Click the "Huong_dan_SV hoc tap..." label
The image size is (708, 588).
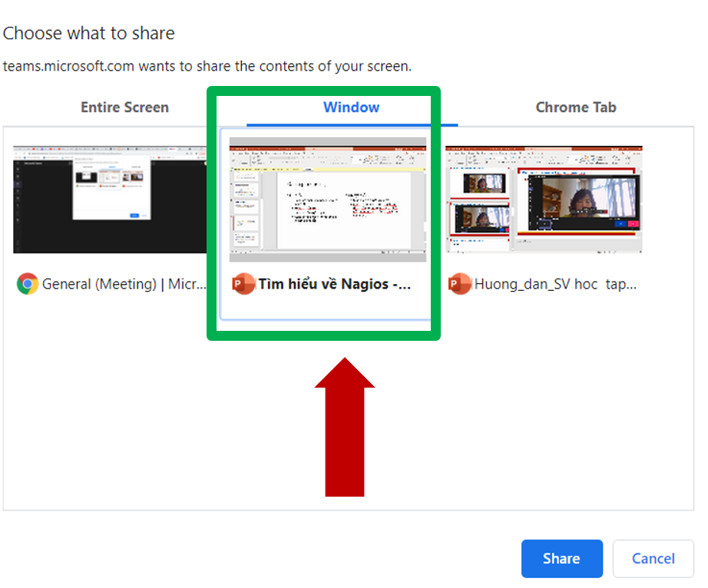556,285
